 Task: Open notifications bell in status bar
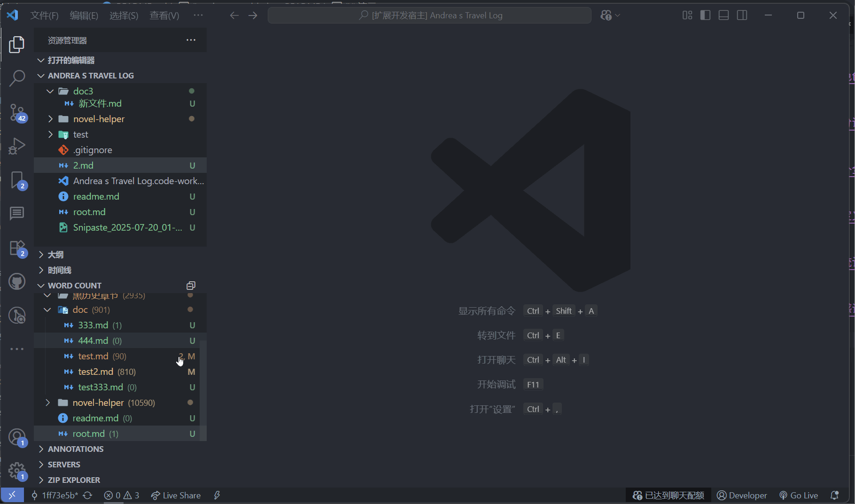835,495
